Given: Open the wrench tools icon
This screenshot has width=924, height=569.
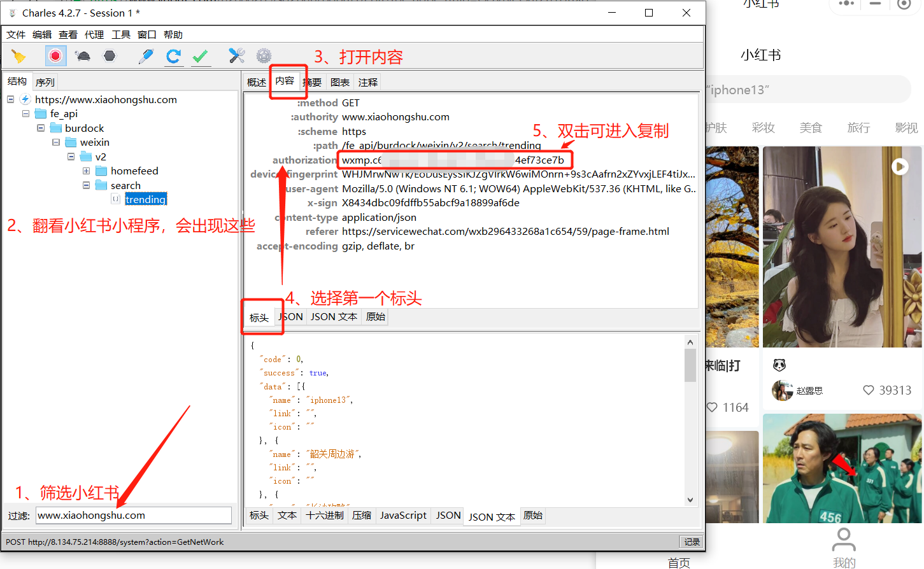Looking at the screenshot, I should pyautogui.click(x=237, y=56).
